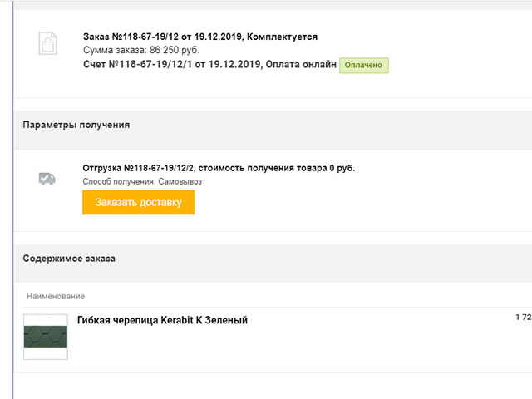Click the Содержимое заказа section header

coord(69,259)
